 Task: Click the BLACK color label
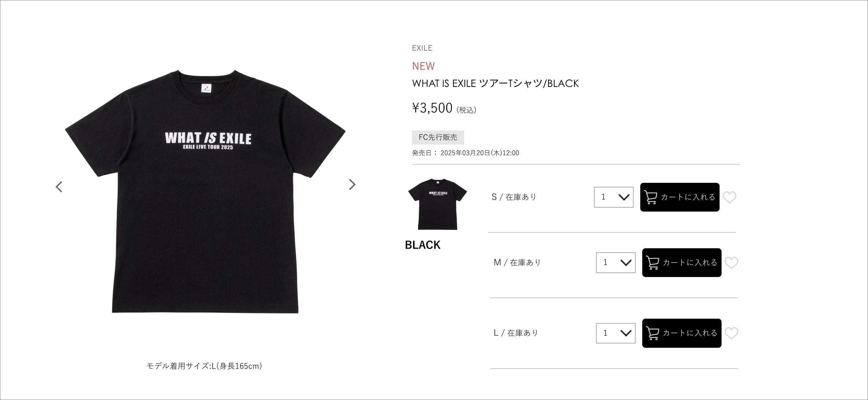422,245
